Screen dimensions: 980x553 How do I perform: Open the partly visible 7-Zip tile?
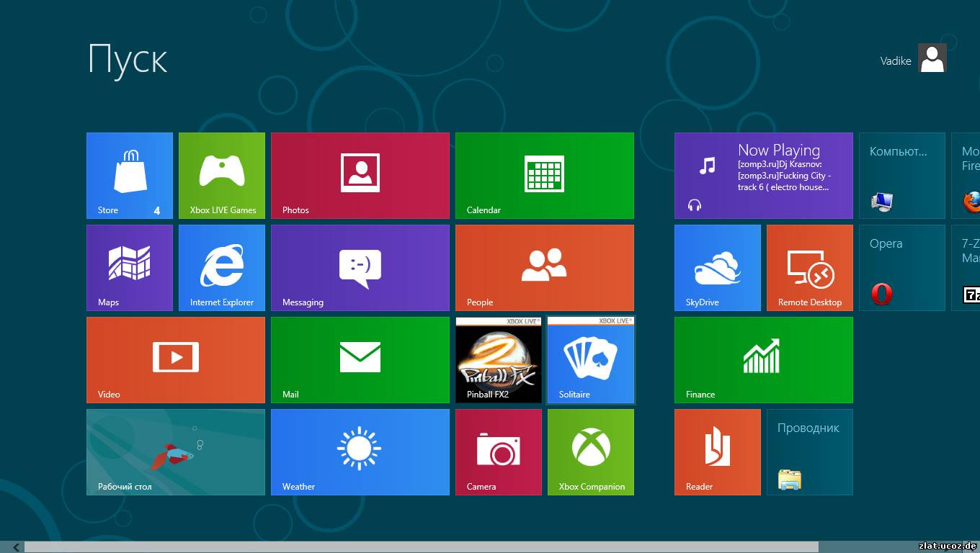966,268
